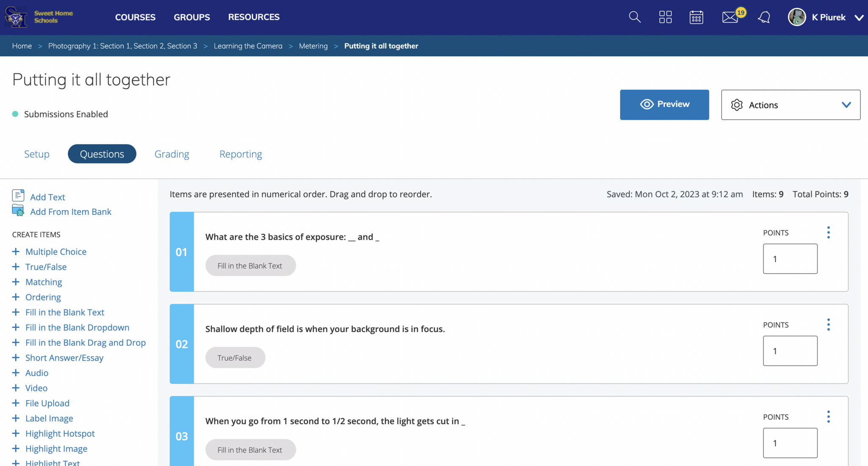868x466 pixels.
Task: Click the blue Preview button
Action: 664,105
